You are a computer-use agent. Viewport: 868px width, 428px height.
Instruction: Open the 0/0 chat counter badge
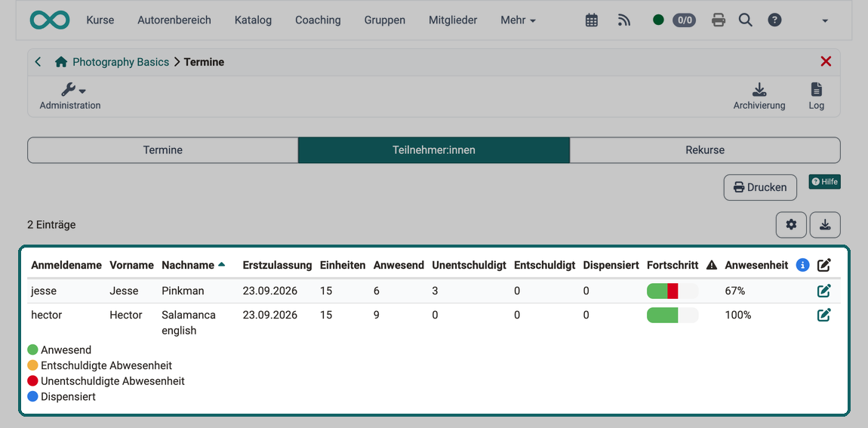click(x=685, y=20)
